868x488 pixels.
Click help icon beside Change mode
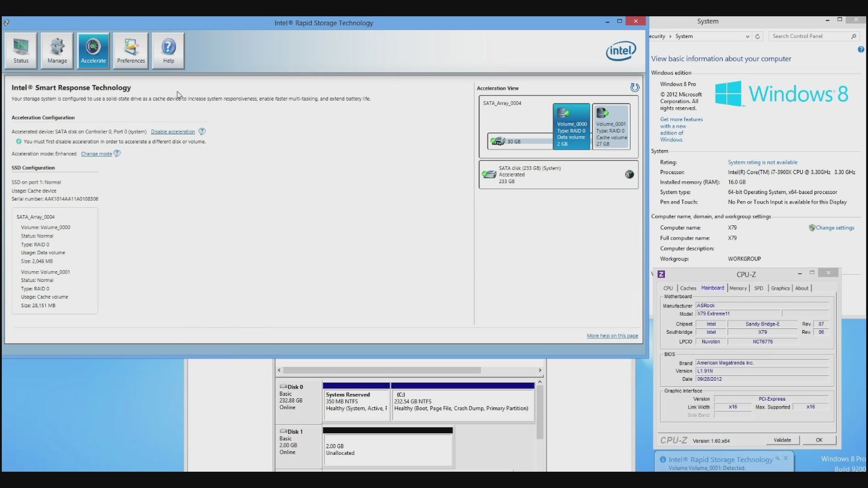click(117, 154)
